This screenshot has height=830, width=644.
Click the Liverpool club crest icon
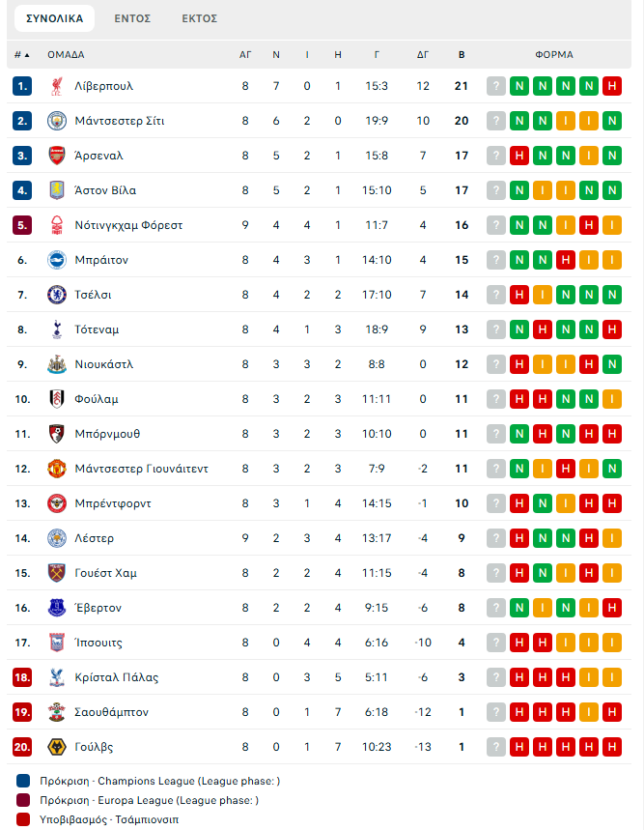tap(57, 86)
